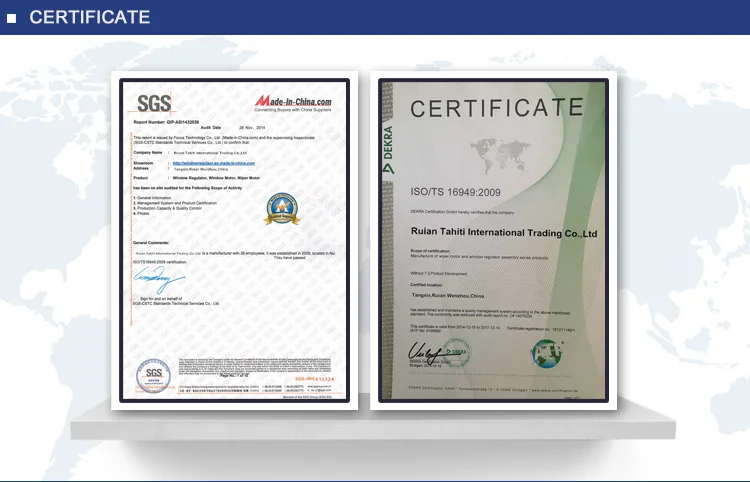Screen dimensions: 750x482
Task: Open the showroom URL link in SGS report
Action: 215,162
